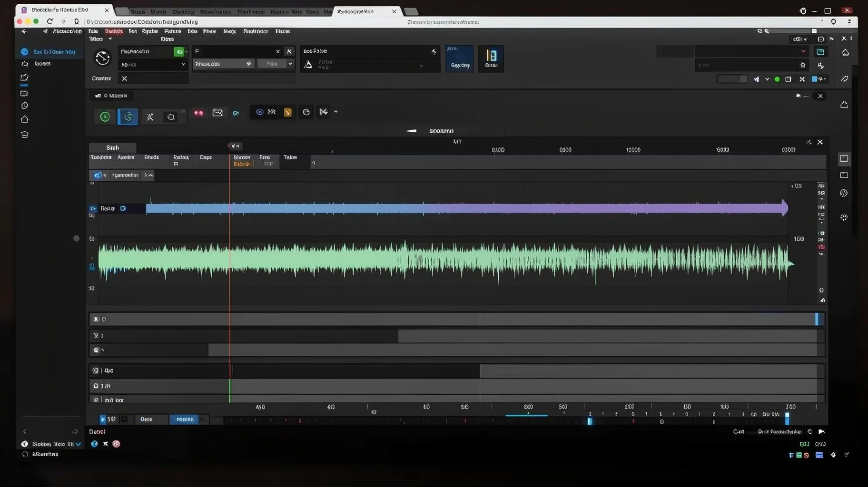868x487 pixels.
Task: Toggle the checkbox on the '4po' track row
Action: point(96,370)
